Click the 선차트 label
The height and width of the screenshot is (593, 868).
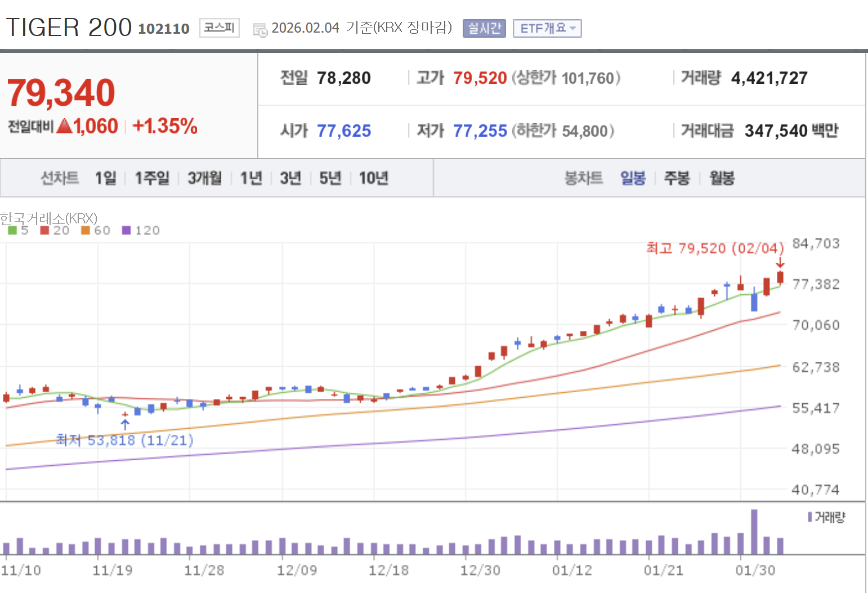(59, 178)
